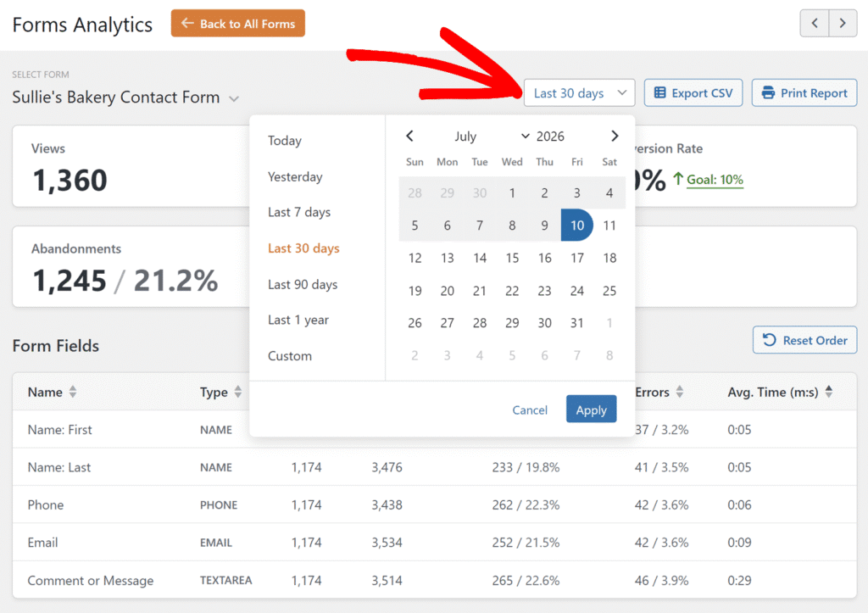The image size is (868, 613).
Task: Choose Last 30 days preset
Action: click(303, 248)
